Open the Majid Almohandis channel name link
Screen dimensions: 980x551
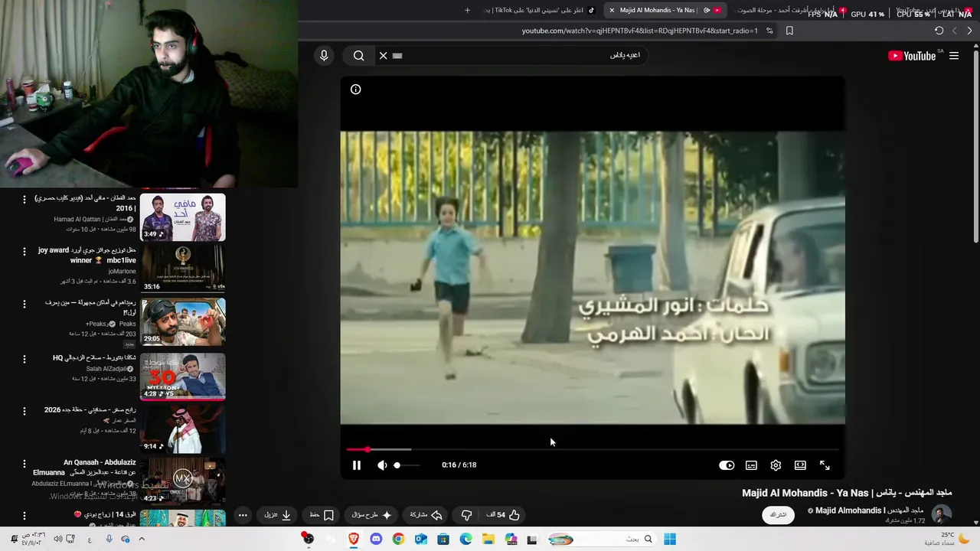(x=869, y=510)
